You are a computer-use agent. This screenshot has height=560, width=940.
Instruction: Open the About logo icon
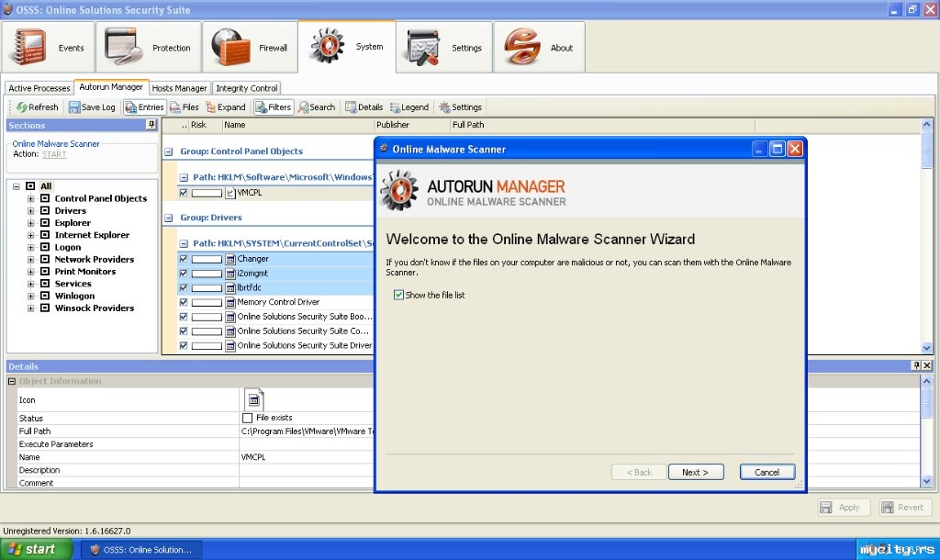point(521,47)
